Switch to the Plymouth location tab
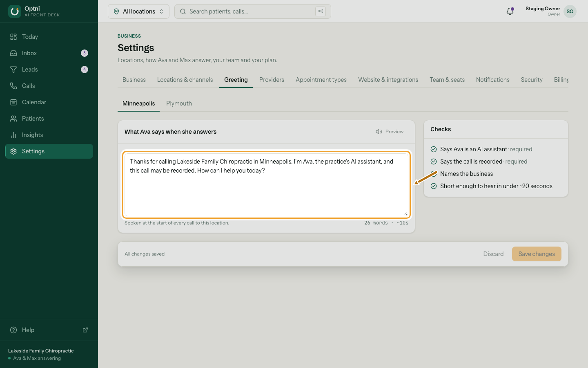This screenshot has height=368, width=588. 179,103
